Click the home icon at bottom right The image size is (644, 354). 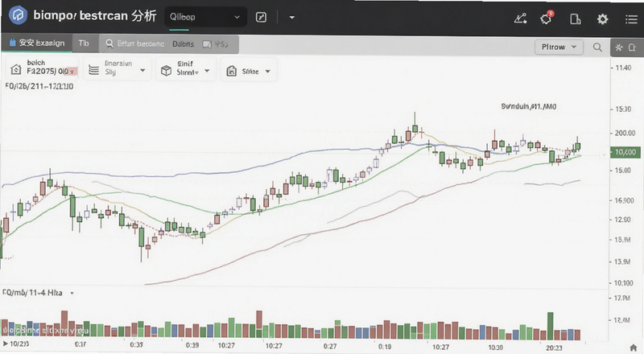point(634,348)
